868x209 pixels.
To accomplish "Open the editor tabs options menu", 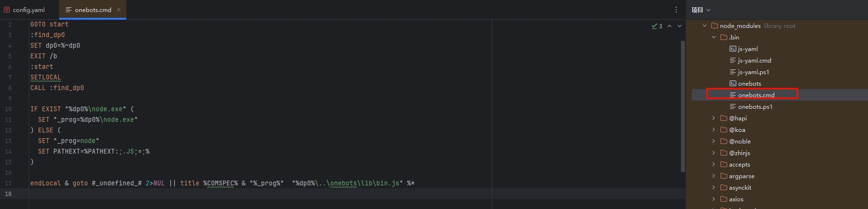I will [x=676, y=10].
